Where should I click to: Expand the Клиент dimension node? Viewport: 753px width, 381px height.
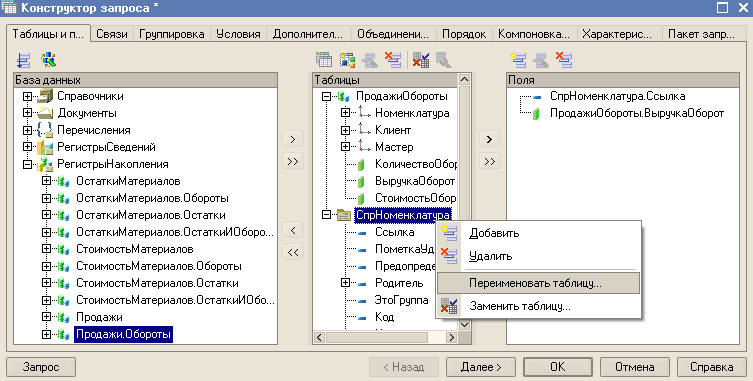pyautogui.click(x=345, y=130)
